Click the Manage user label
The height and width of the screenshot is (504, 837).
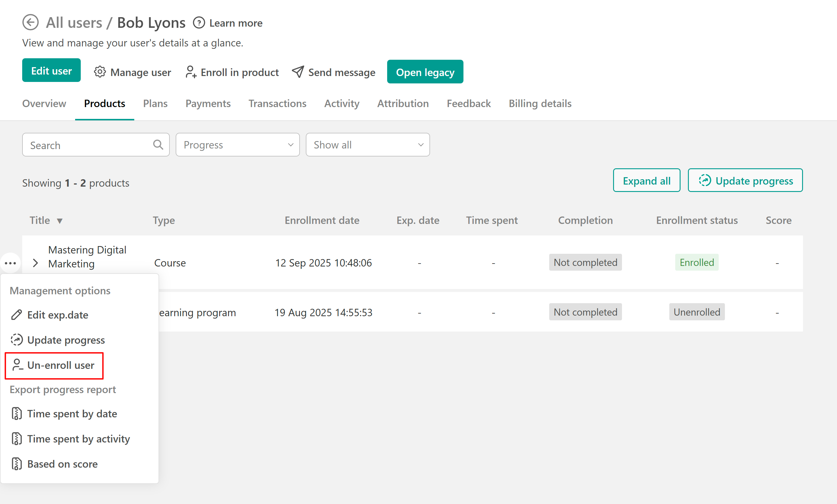140,72
